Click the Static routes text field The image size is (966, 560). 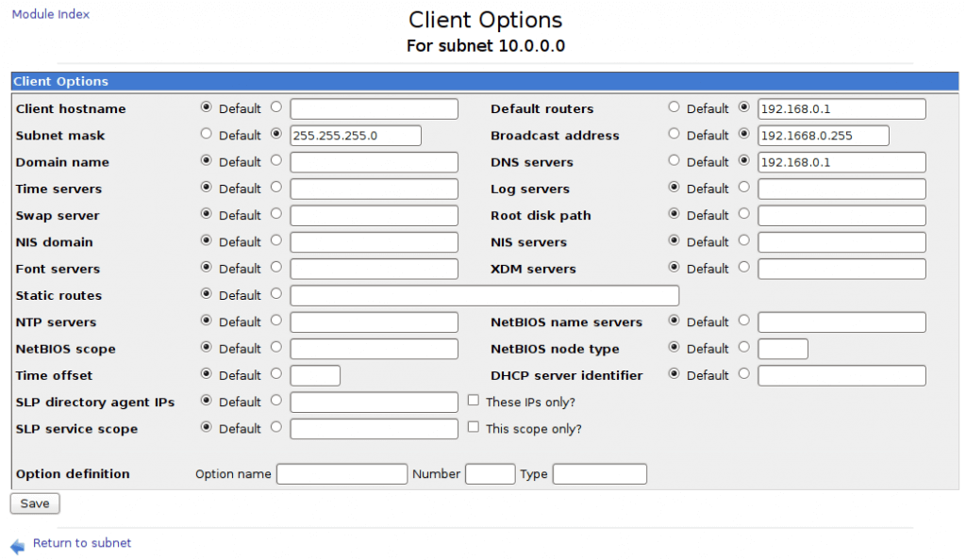click(x=484, y=296)
